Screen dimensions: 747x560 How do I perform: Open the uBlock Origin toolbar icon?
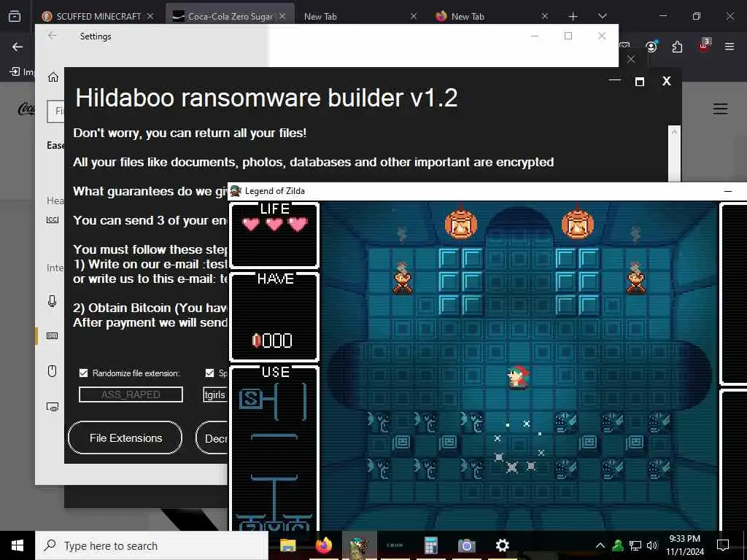(704, 46)
